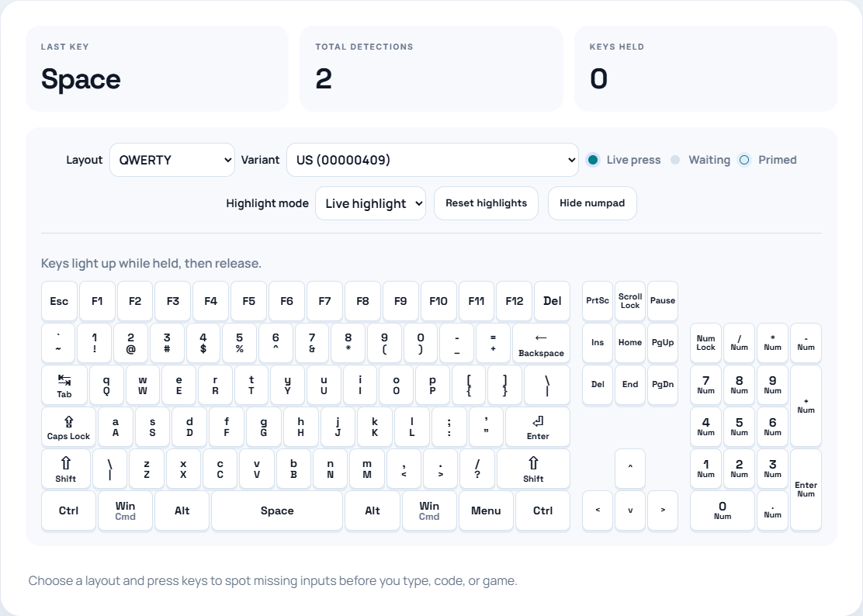Click the PgUp key

(663, 343)
